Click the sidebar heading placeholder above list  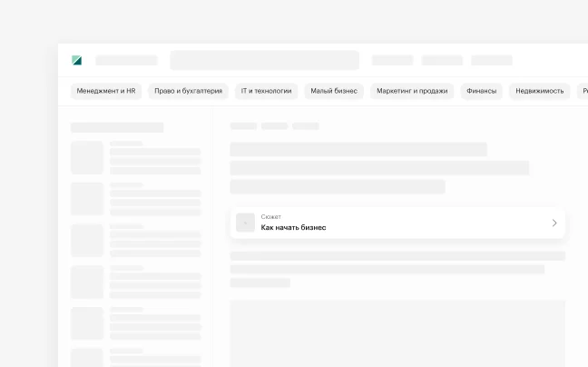[x=117, y=127]
